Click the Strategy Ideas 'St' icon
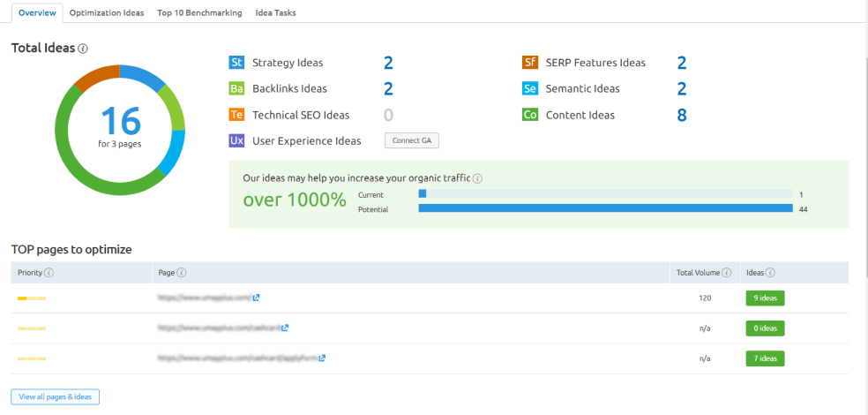This screenshot has height=415, width=868. point(236,63)
